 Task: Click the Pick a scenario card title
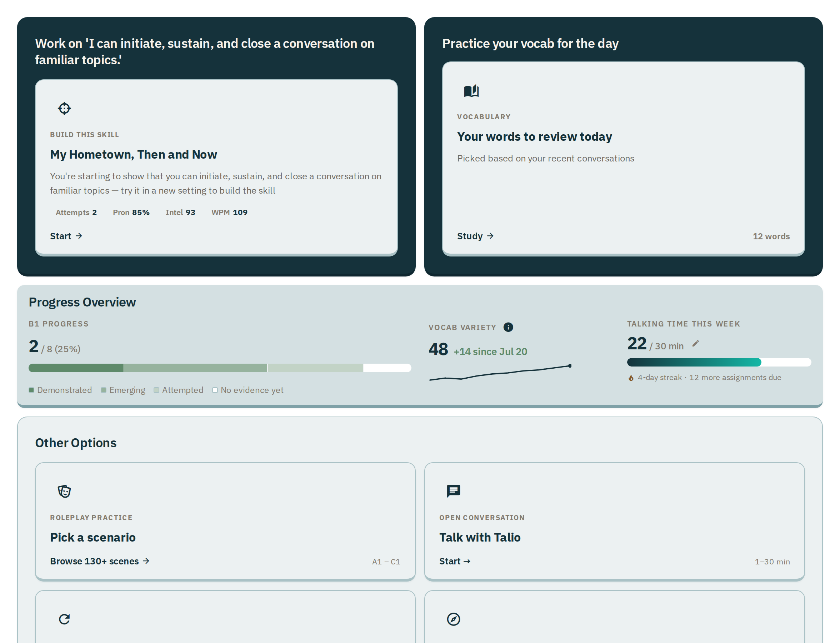pos(92,537)
